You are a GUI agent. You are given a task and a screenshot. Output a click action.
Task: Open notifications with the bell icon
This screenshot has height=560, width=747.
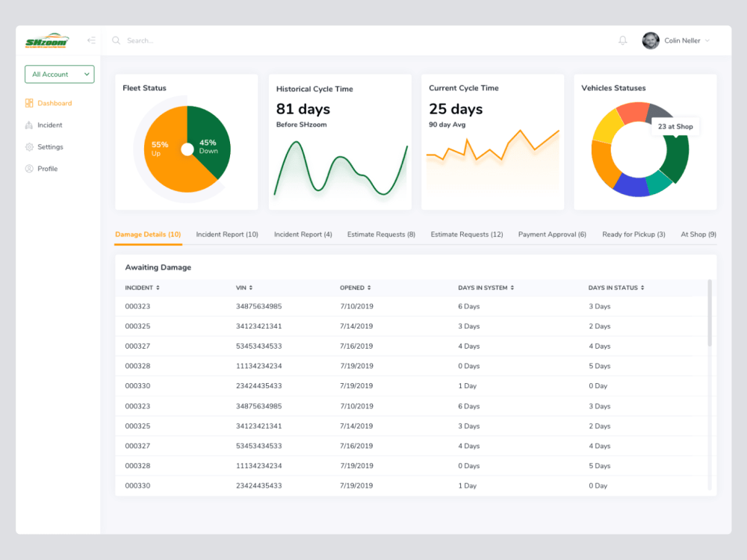tap(622, 40)
